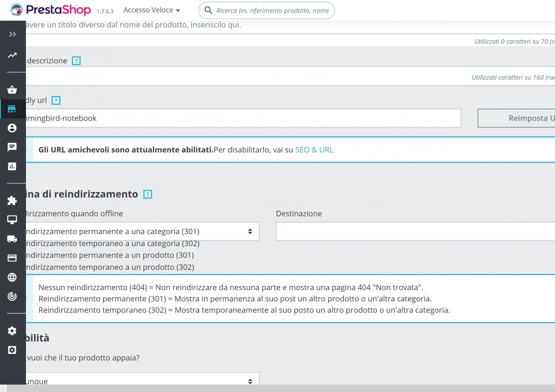The width and height of the screenshot is (555, 392).
Task: Open the Modules puzzle-piece icon
Action: pyautogui.click(x=12, y=200)
